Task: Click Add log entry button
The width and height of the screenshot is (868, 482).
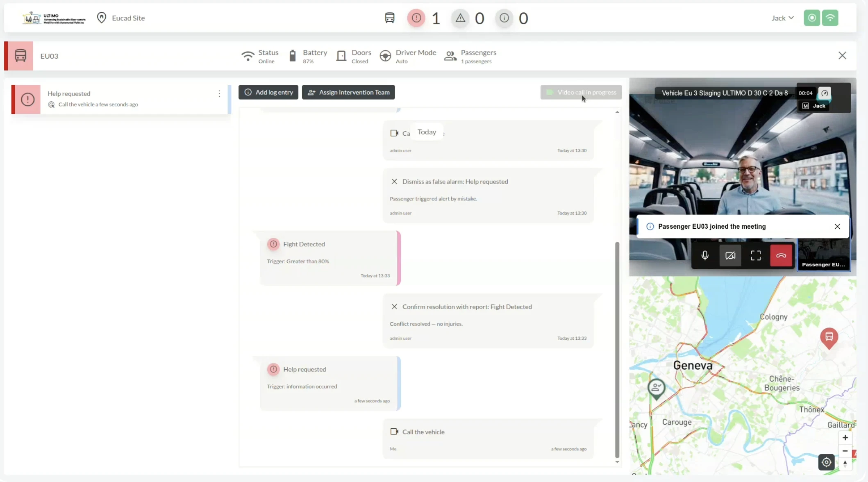Action: pyautogui.click(x=268, y=92)
